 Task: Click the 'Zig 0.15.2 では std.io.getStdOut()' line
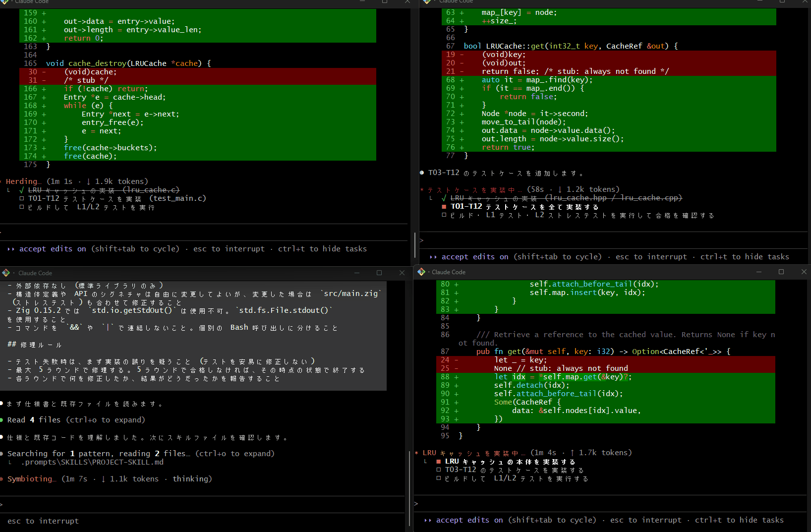(x=170, y=315)
